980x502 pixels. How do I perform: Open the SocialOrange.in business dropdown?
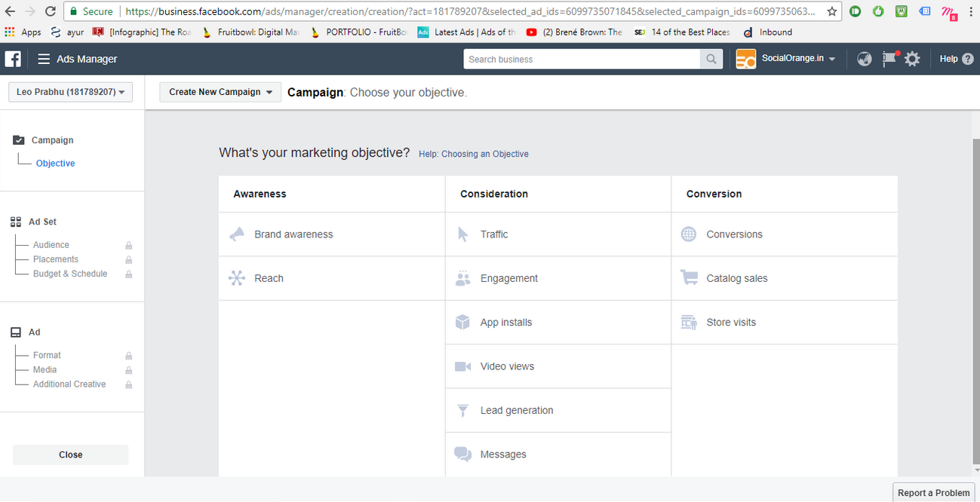(x=791, y=58)
